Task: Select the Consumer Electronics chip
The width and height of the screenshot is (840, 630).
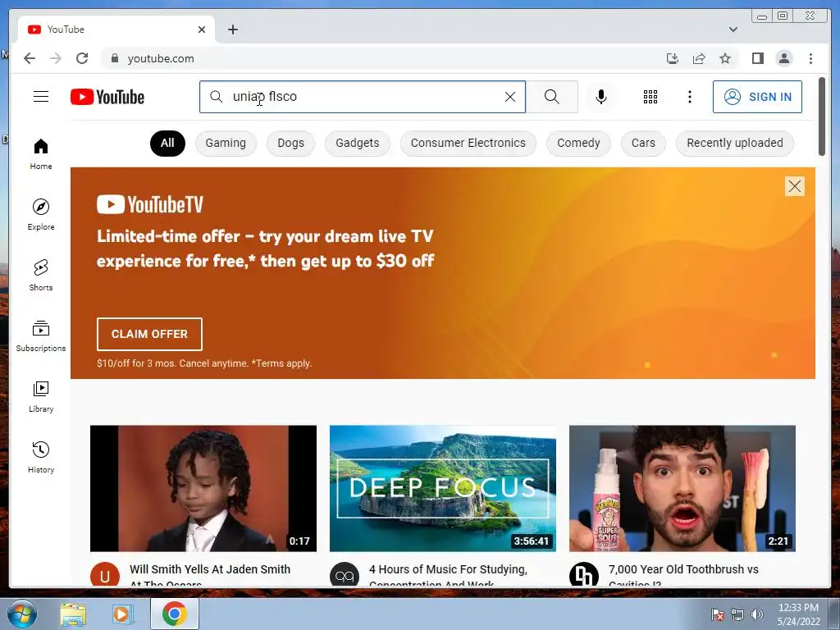Action: click(x=468, y=143)
